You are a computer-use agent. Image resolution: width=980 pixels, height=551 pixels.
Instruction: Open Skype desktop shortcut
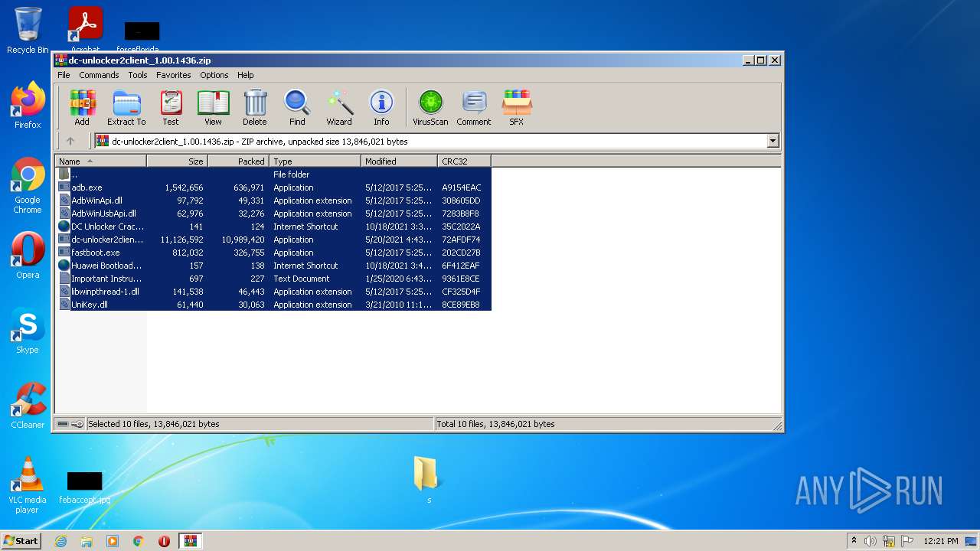pyautogui.click(x=28, y=331)
